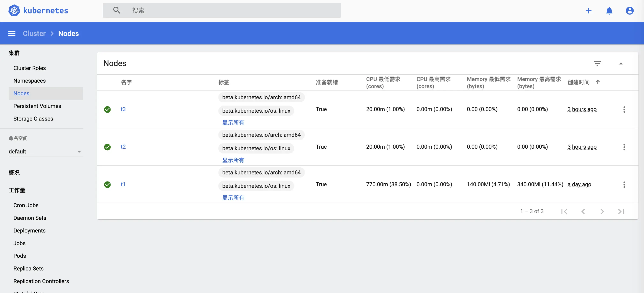Click the 工作量 workloads heading
The image size is (644, 293).
pyautogui.click(x=17, y=190)
